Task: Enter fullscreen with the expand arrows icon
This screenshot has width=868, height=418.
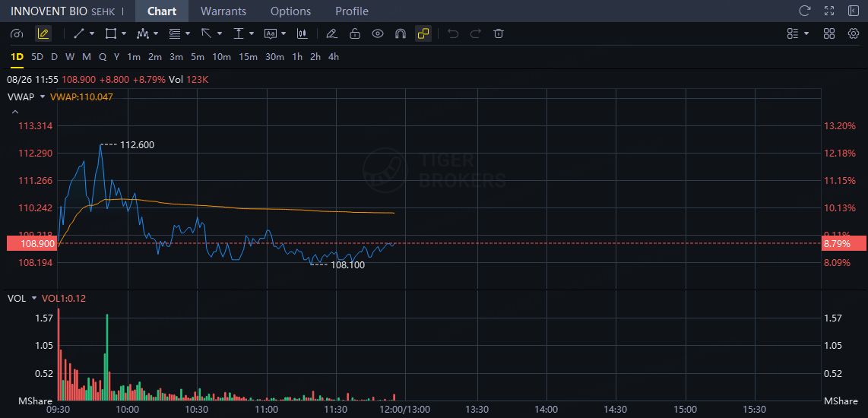Action: tap(828, 11)
